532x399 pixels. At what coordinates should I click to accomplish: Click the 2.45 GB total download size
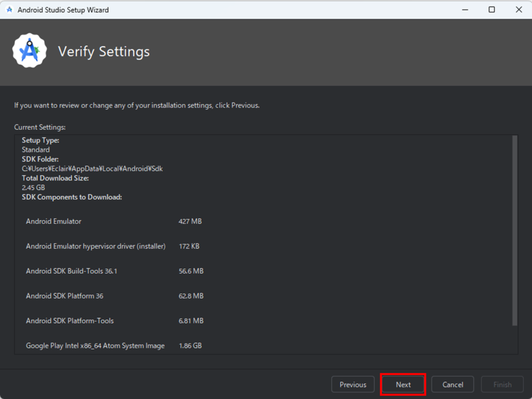(33, 188)
